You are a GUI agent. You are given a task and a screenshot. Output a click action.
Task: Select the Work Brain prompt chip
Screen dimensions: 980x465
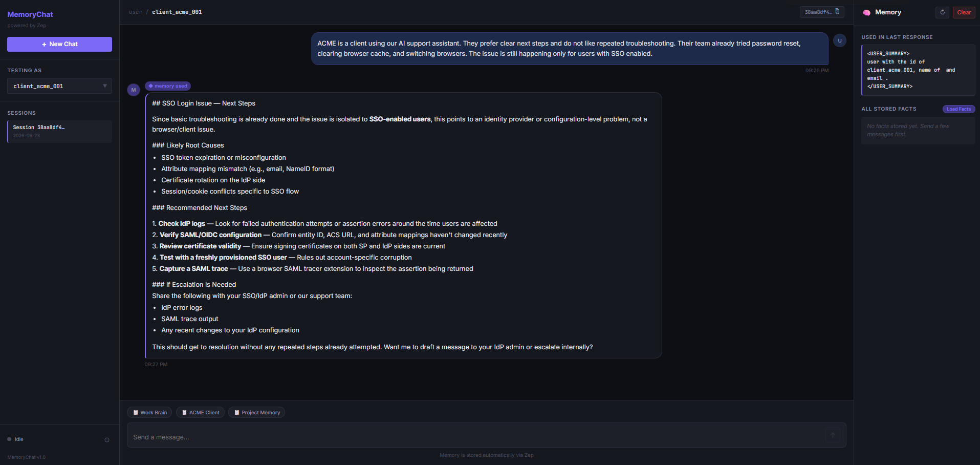point(149,412)
